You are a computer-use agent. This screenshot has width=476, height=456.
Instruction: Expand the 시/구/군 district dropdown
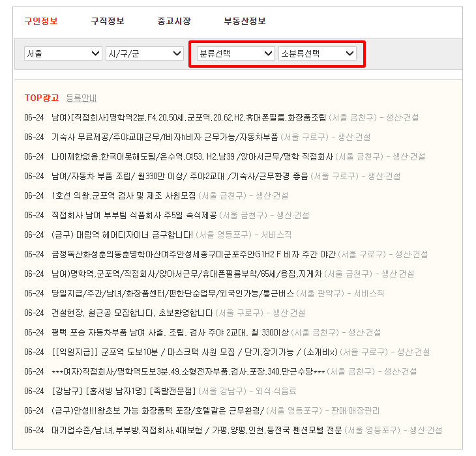point(145,53)
